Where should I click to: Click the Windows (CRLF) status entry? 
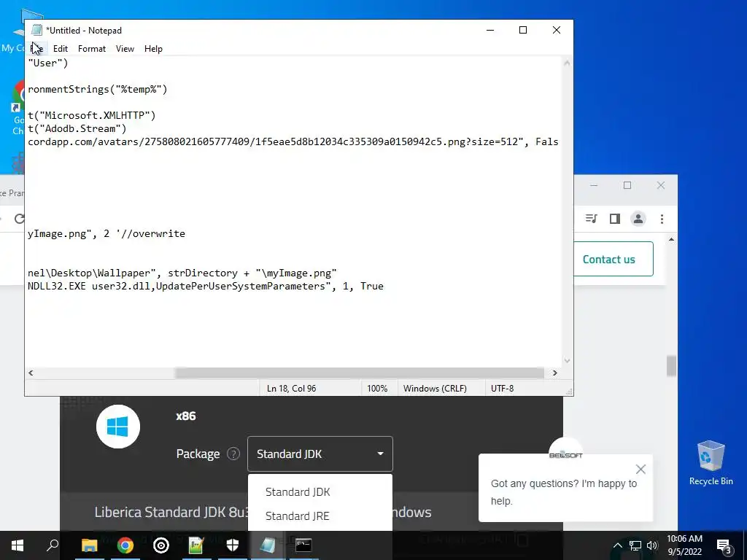pyautogui.click(x=435, y=389)
